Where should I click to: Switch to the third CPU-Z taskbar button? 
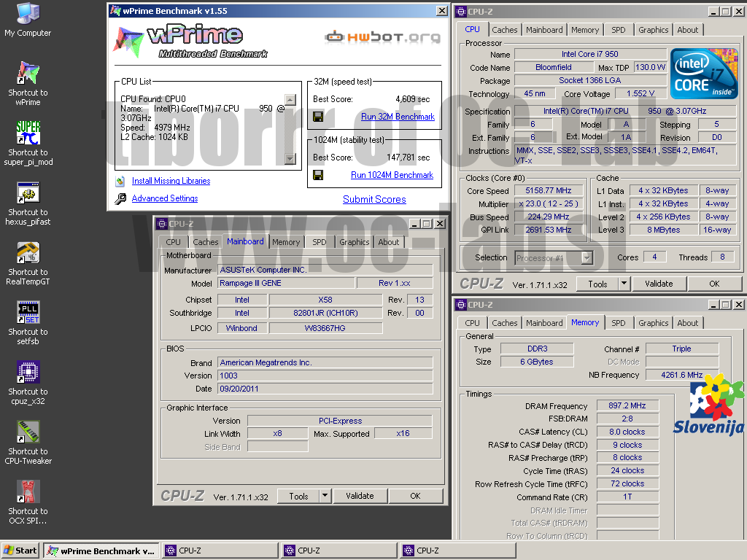(458, 551)
